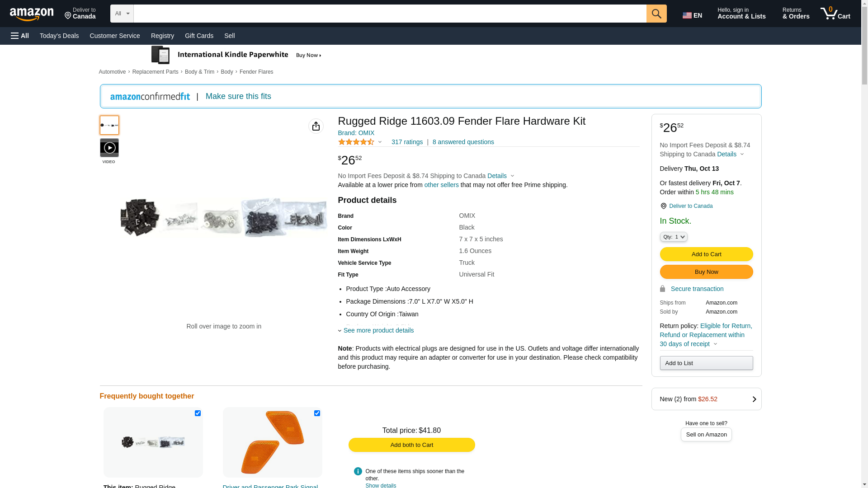The height and width of the screenshot is (488, 868).
Task: Click the share icon on product image
Action: (316, 126)
